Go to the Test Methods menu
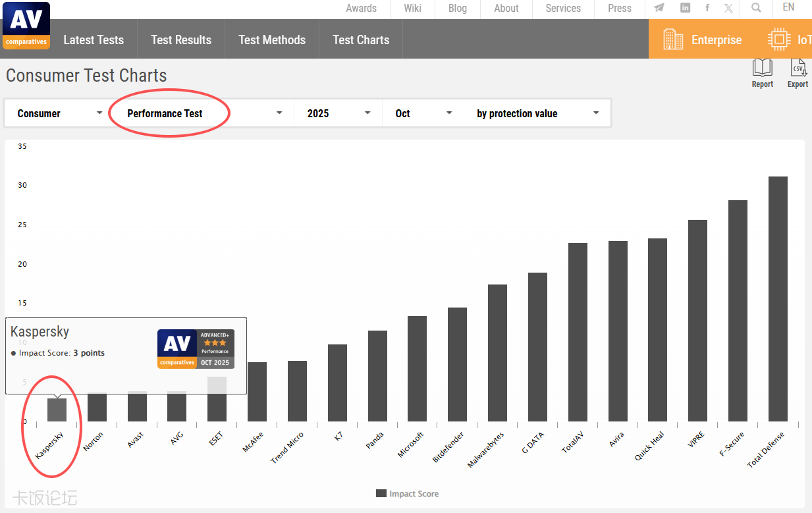This screenshot has width=812, height=513. click(272, 40)
